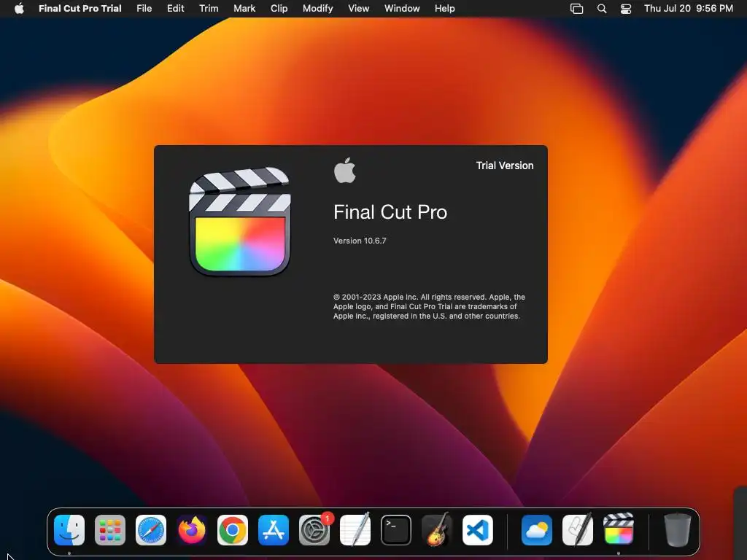Open the Mark menu

pyautogui.click(x=244, y=8)
